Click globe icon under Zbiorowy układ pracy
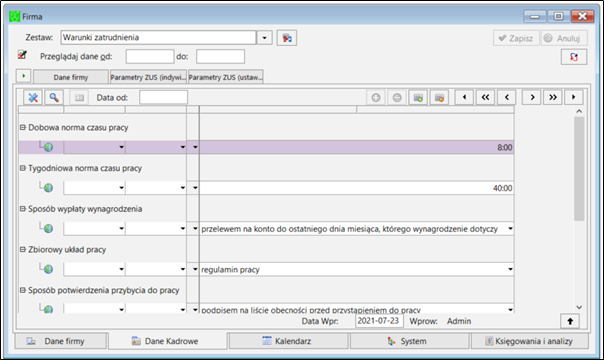This screenshot has width=604, height=360. click(x=48, y=269)
